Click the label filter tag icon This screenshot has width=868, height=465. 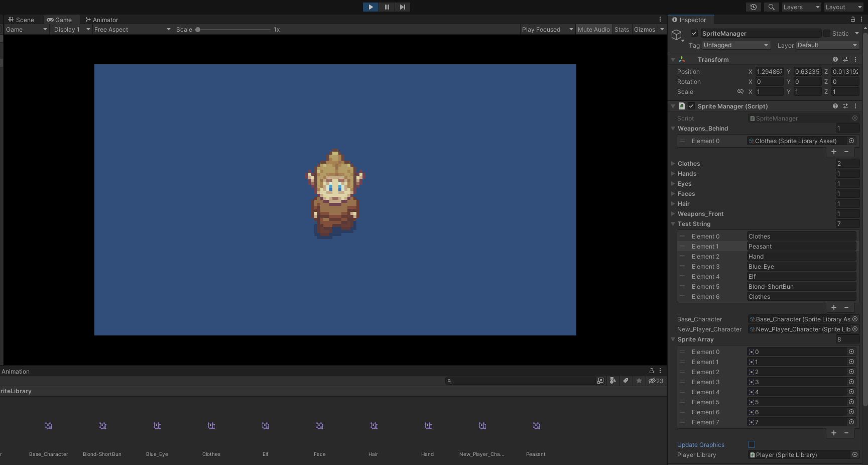(x=626, y=381)
